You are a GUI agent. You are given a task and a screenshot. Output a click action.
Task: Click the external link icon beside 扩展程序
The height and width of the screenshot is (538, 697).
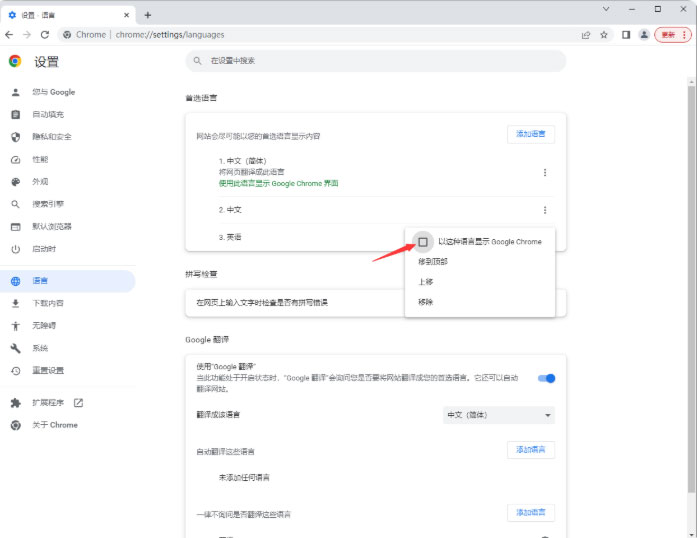tap(78, 403)
